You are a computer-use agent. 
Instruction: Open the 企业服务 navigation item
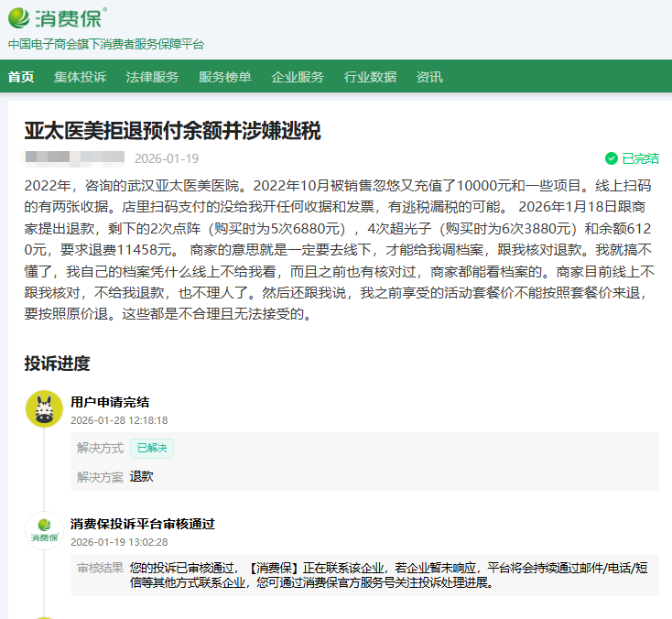pyautogui.click(x=298, y=77)
